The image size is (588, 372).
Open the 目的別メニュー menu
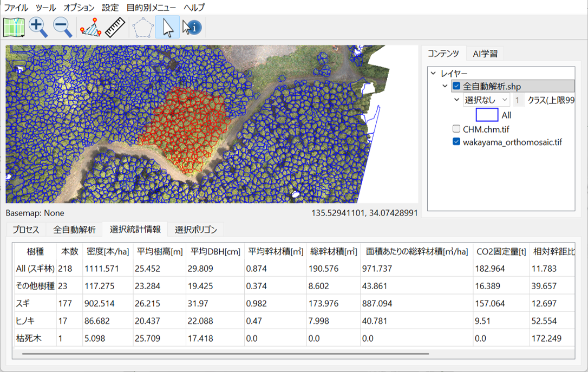click(152, 8)
